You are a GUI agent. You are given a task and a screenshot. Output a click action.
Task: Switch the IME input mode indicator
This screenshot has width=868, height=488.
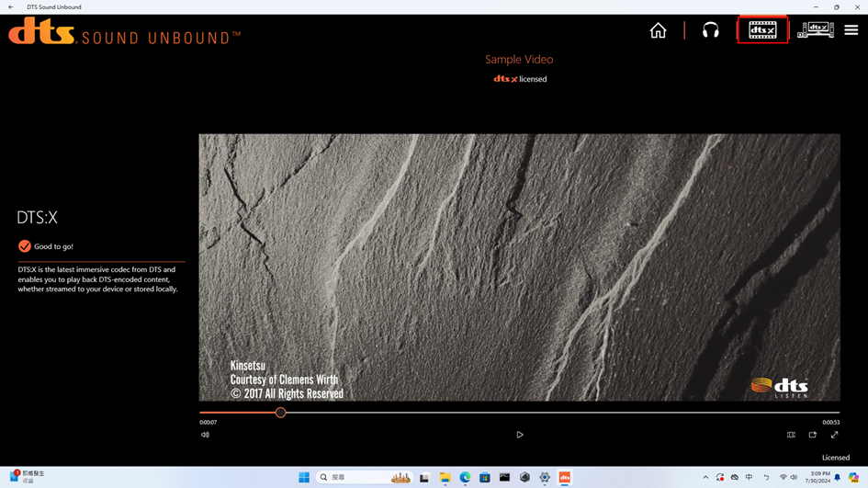tap(749, 478)
